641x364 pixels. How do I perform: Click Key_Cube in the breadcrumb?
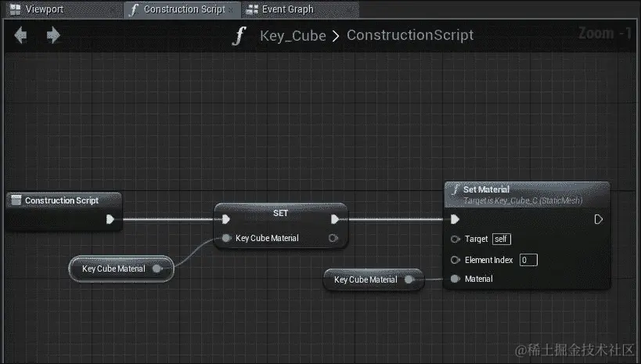pos(293,35)
